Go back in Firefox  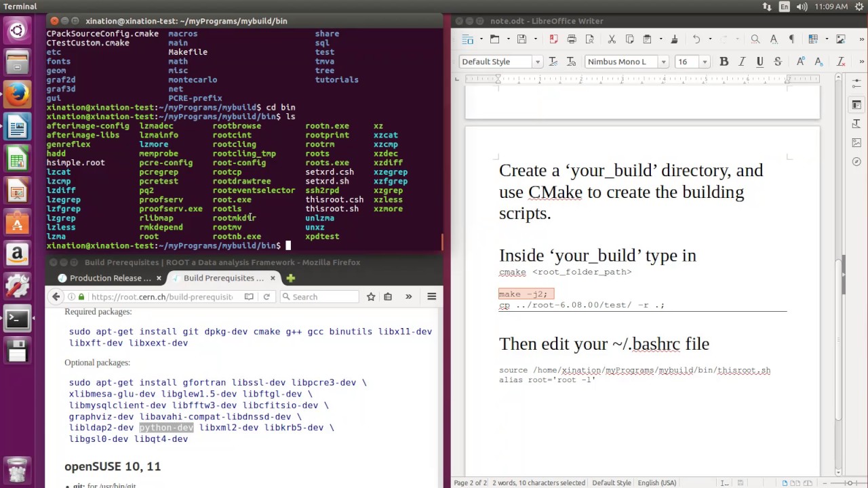[56, 297]
